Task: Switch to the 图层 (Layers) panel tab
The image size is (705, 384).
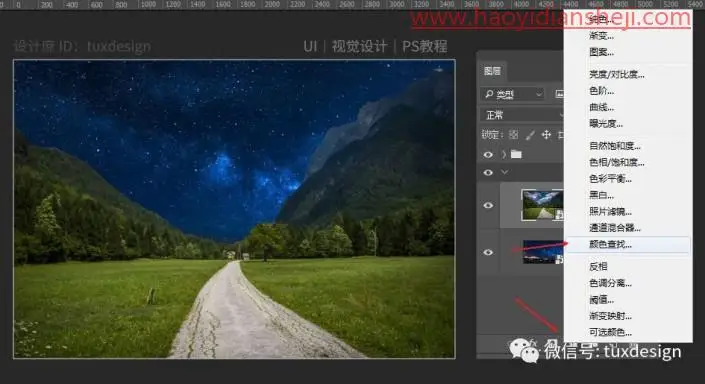Action: point(492,71)
